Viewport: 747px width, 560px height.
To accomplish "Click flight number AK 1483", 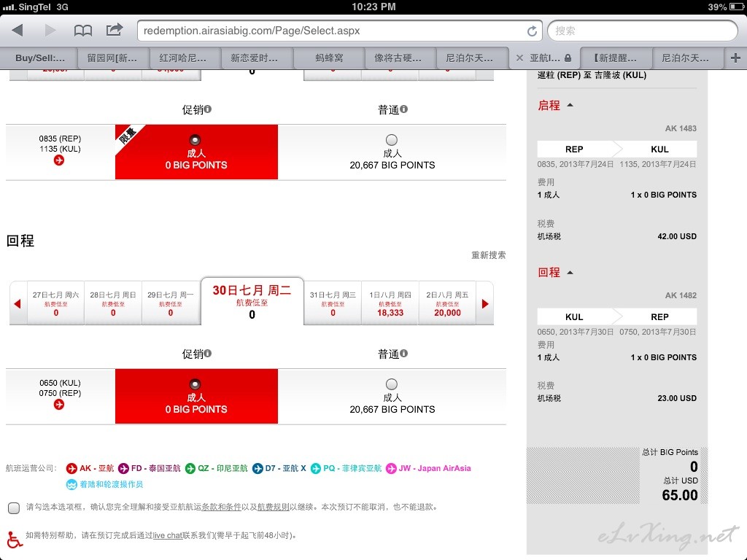I will tap(681, 128).
